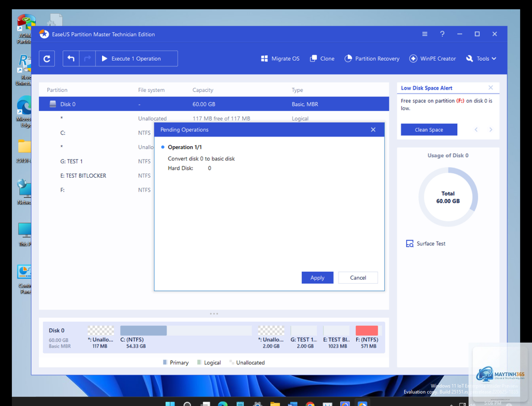Apply the pending operation

317,278
